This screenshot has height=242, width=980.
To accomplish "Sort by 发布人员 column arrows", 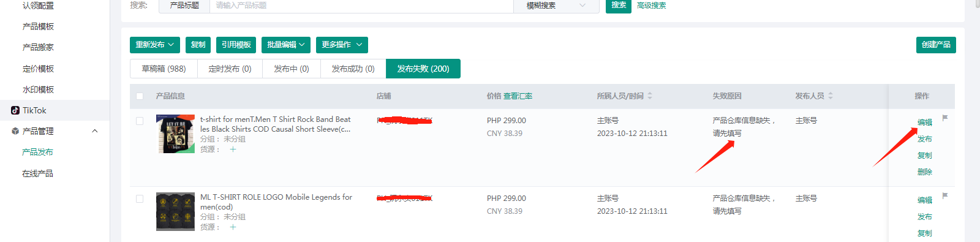I will pyautogui.click(x=831, y=96).
